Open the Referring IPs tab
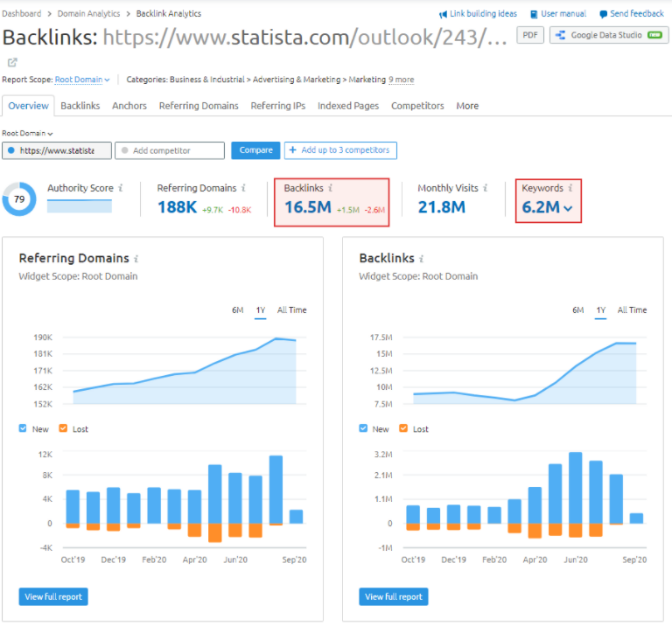The width and height of the screenshot is (672, 626). (x=278, y=106)
